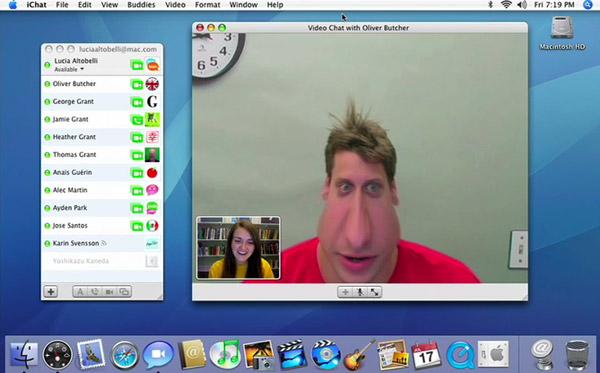Open iCal calendar from the Dock

(x=426, y=355)
